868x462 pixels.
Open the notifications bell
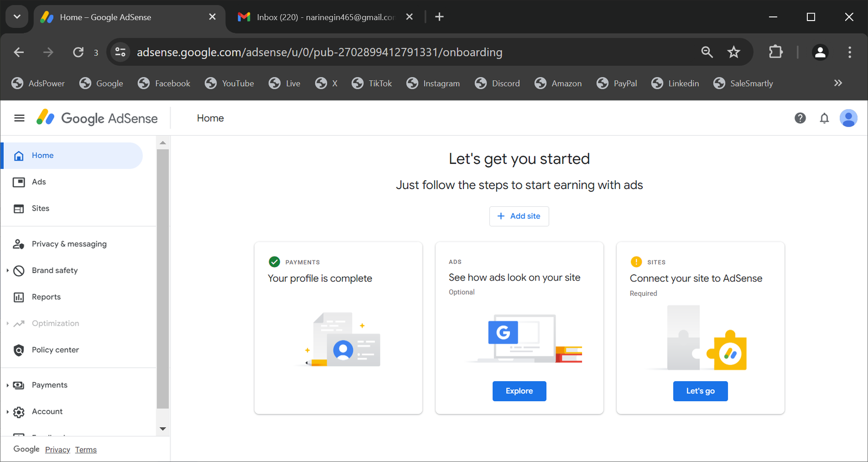(824, 118)
